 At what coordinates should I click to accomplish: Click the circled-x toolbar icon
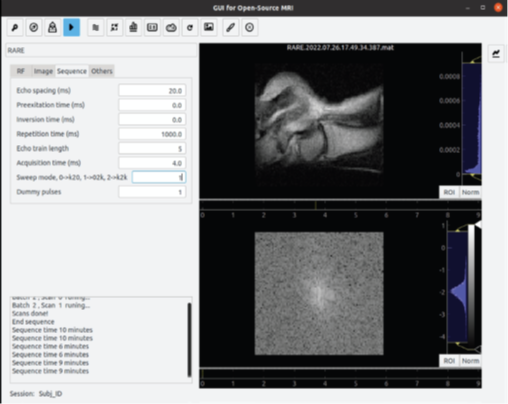(x=249, y=27)
